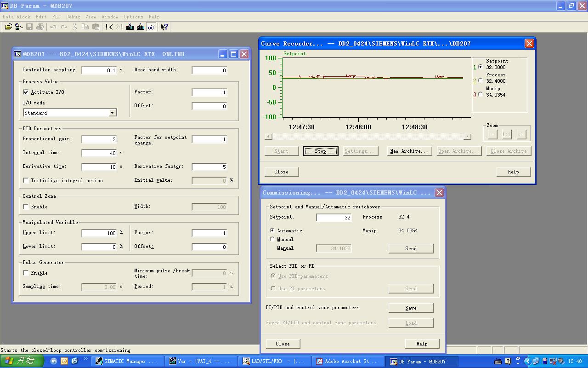The image size is (588, 368).
Task: Click the curve recorder horizontal scrollbar
Action: pos(368,137)
